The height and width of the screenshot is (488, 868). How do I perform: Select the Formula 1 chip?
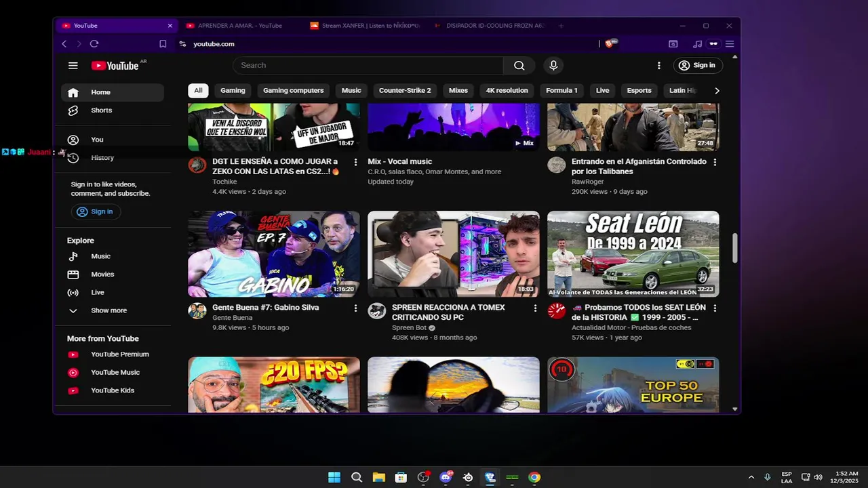[561, 91]
